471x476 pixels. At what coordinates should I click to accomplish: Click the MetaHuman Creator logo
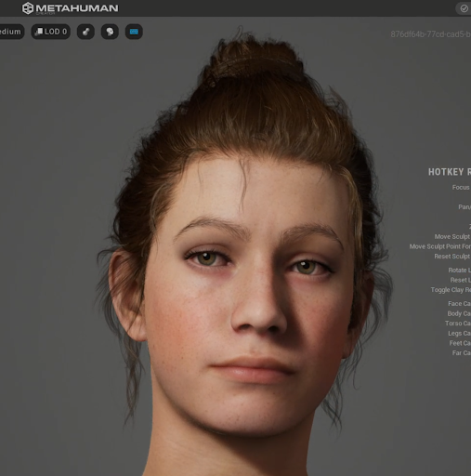tap(70, 8)
